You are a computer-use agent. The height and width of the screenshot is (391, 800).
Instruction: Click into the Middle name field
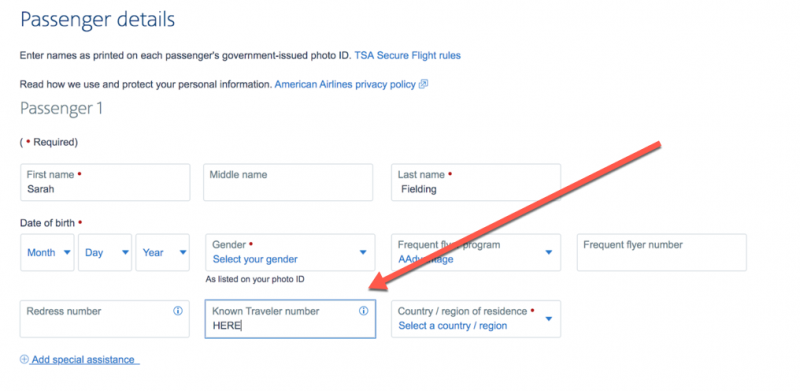pos(288,182)
